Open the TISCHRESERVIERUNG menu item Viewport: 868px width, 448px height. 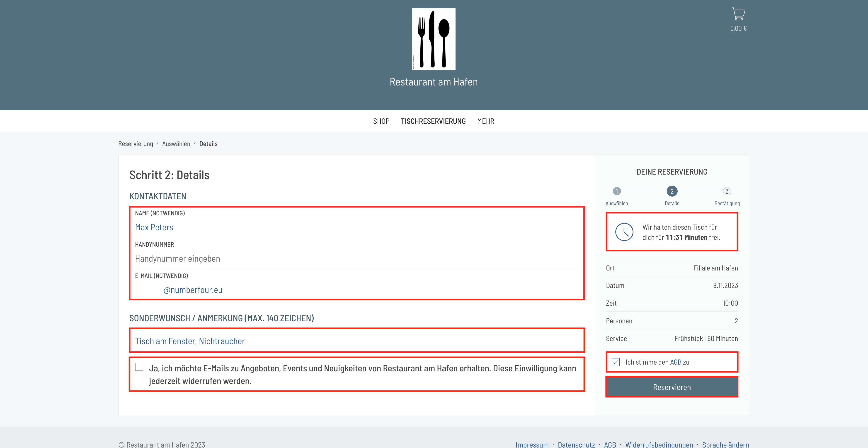pos(433,121)
